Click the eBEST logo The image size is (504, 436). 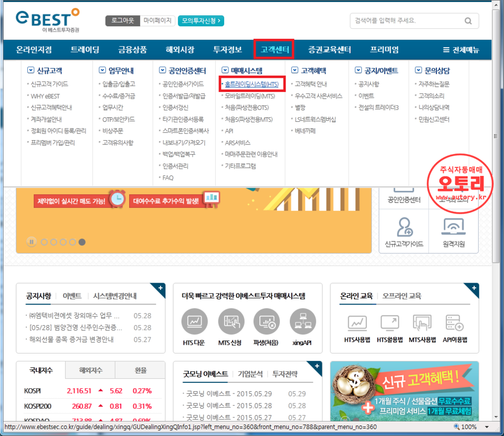[47, 20]
